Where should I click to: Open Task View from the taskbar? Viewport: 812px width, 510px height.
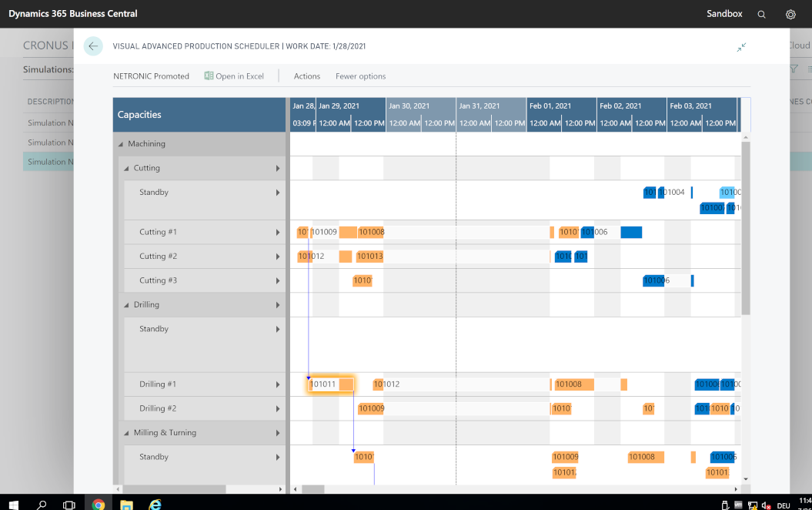(x=69, y=504)
